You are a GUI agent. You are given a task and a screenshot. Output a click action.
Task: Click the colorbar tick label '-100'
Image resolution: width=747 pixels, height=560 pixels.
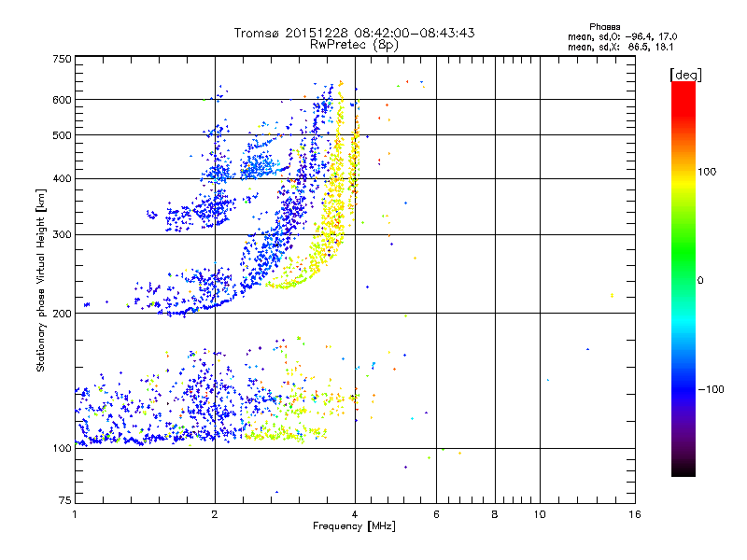click(x=711, y=389)
